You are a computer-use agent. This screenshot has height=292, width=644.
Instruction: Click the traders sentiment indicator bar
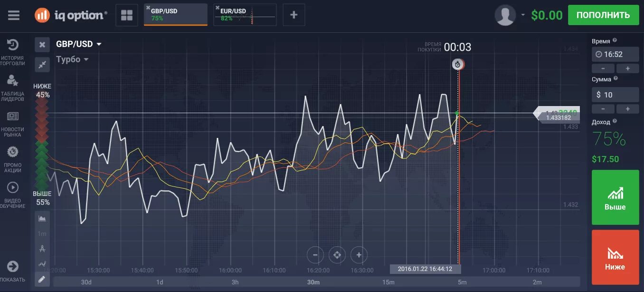pyautogui.click(x=42, y=145)
